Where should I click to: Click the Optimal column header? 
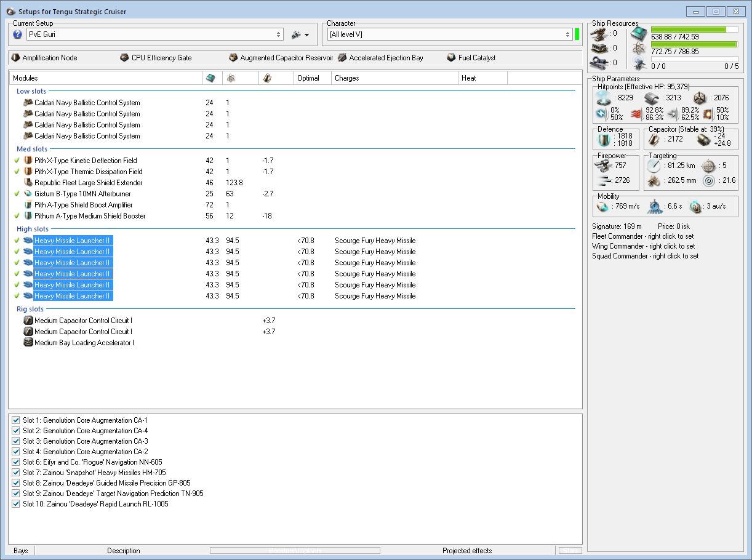(312, 78)
